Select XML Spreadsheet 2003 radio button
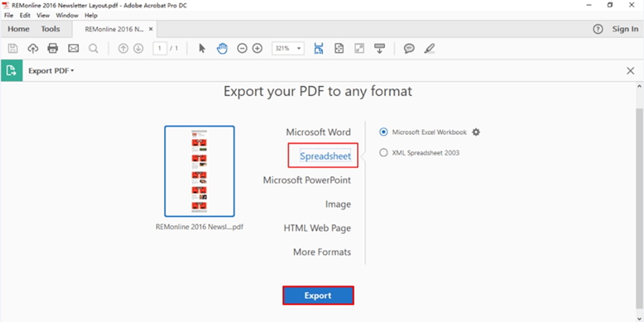 pos(383,153)
